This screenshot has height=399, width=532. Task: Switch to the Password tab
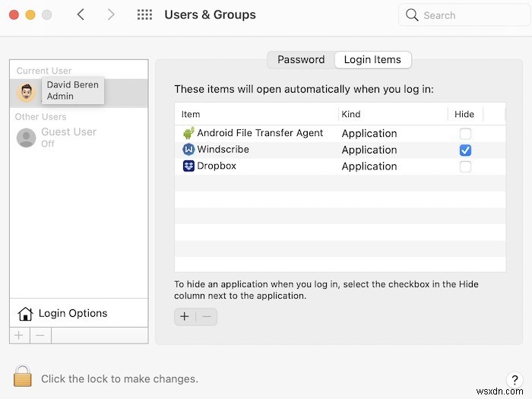tap(301, 60)
